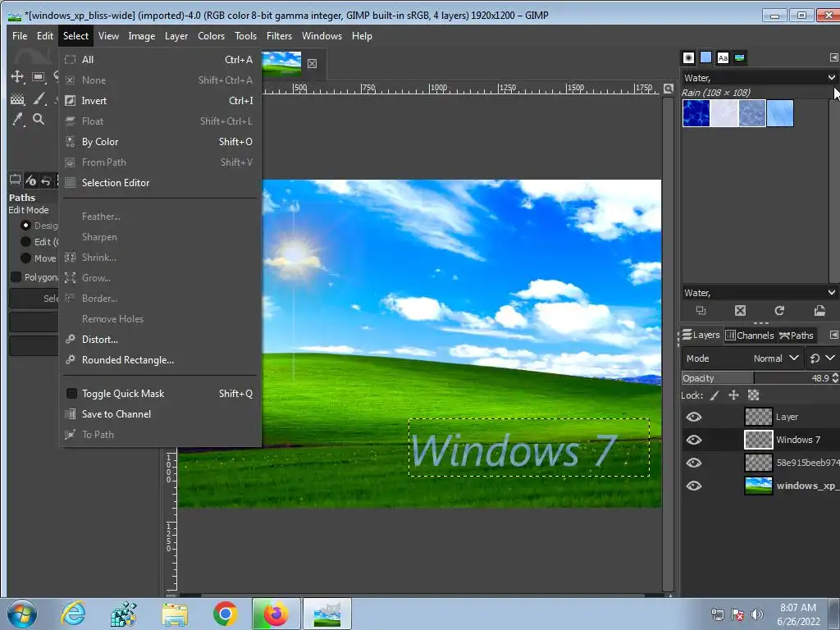Choose Rounded Rectangle... menu entry

[x=159, y=360]
